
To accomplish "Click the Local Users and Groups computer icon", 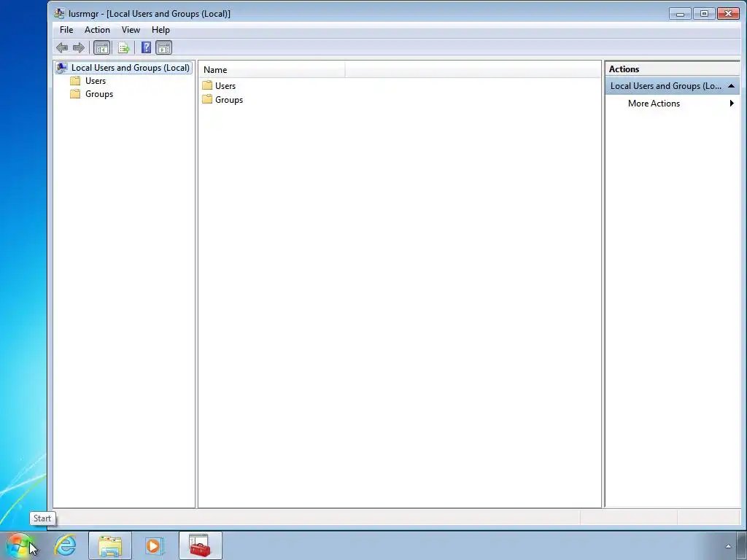I will pyautogui.click(x=62, y=68).
